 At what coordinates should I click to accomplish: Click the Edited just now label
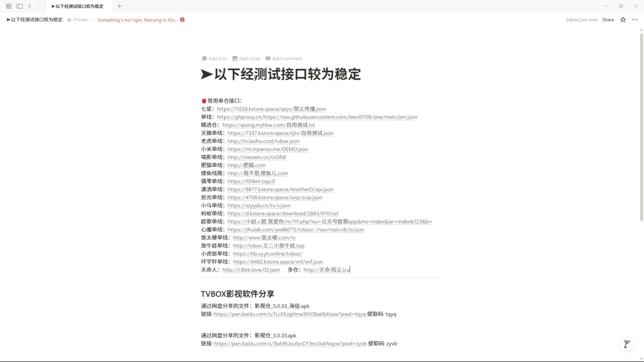tap(582, 20)
